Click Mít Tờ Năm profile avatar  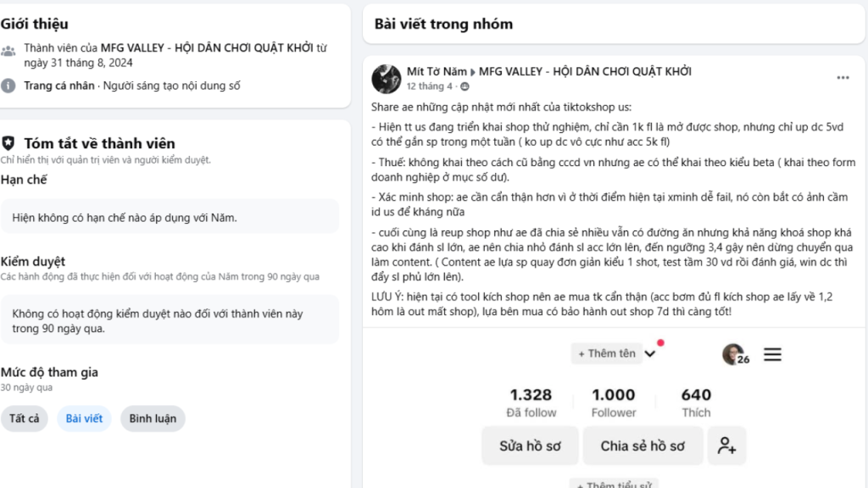[x=387, y=78]
